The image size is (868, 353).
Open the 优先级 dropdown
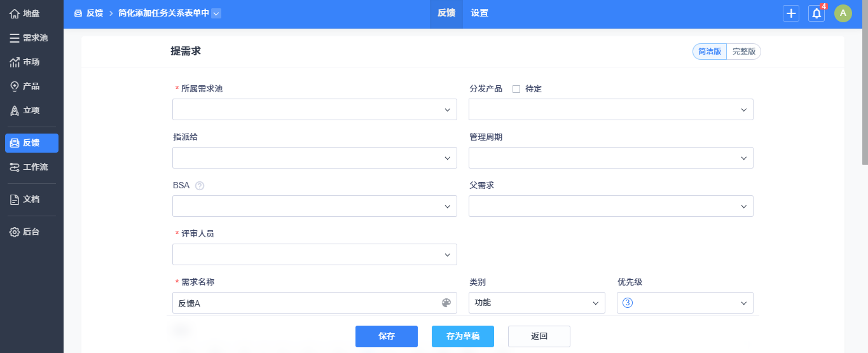click(685, 303)
